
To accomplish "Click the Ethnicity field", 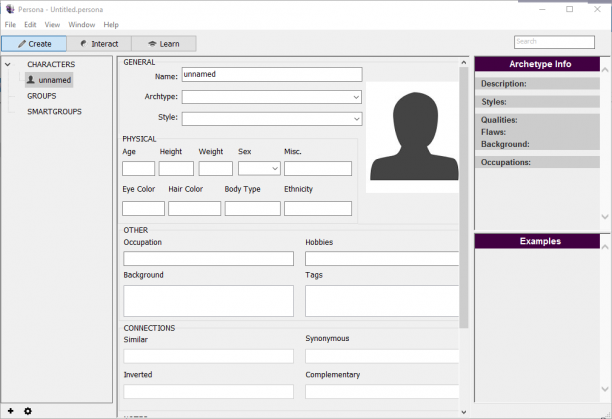I will pos(318,208).
